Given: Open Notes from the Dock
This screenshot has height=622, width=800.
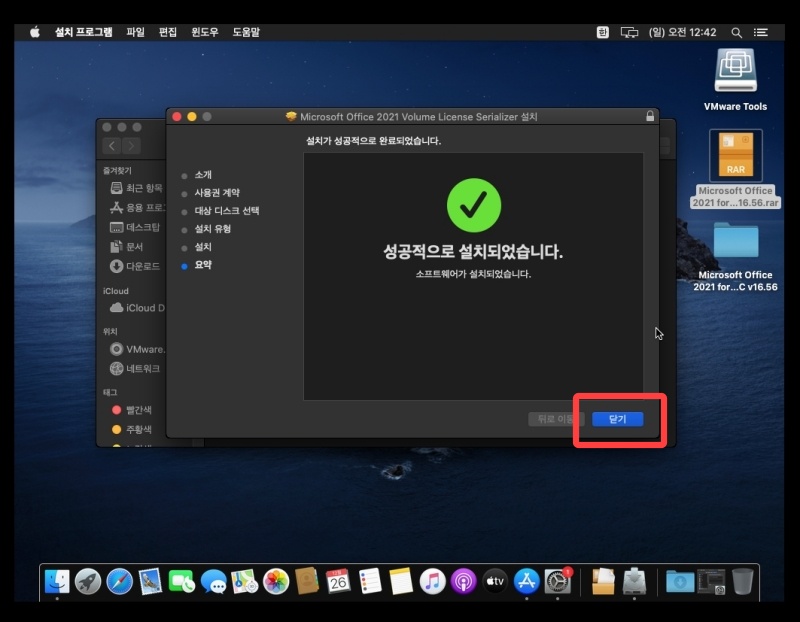Looking at the screenshot, I should click(x=401, y=581).
